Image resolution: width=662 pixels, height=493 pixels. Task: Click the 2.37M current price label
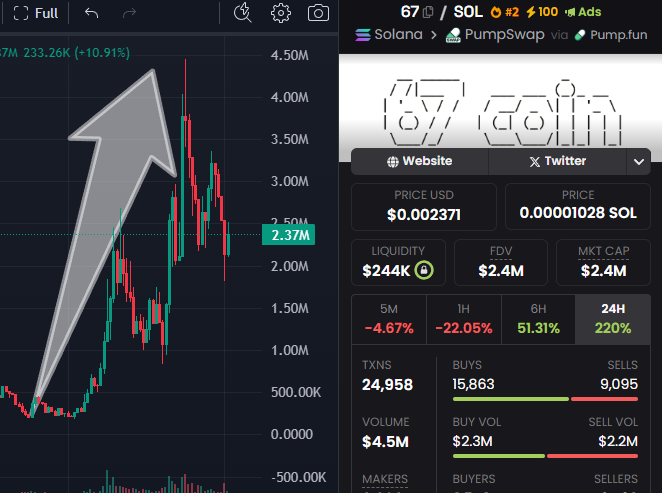click(x=289, y=235)
